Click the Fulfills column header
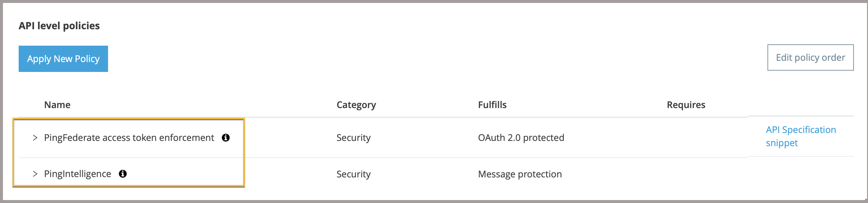Screen dimensions: 868x203 point(492,105)
